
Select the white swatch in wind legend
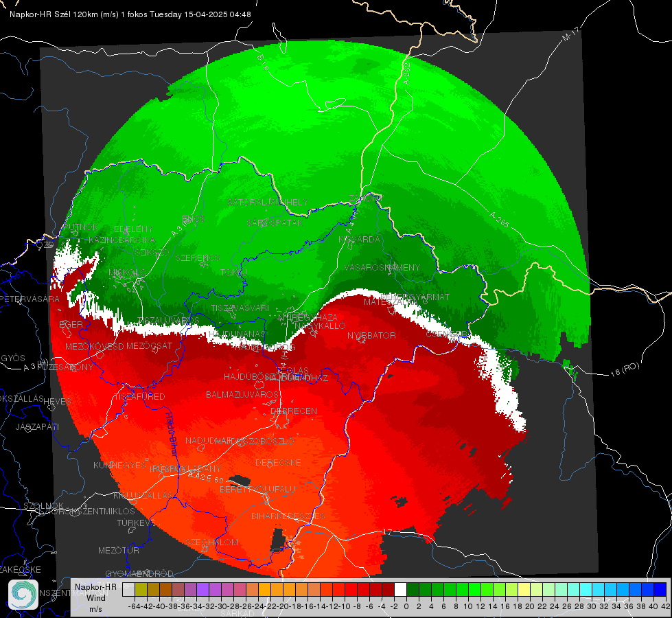(400, 590)
